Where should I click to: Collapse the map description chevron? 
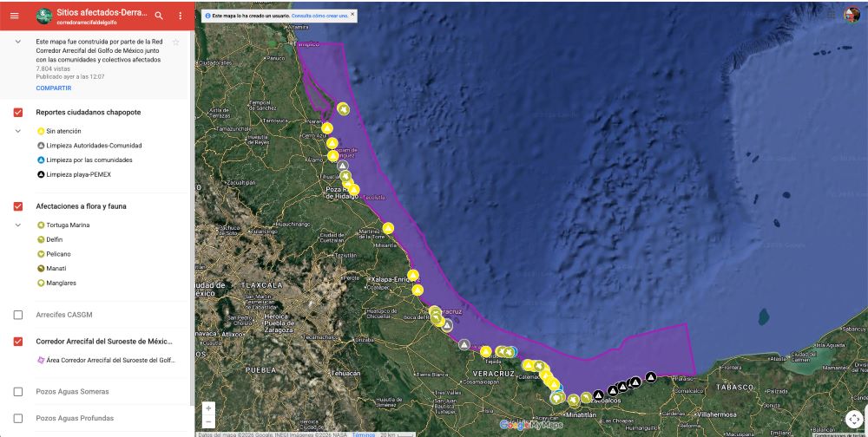point(18,42)
